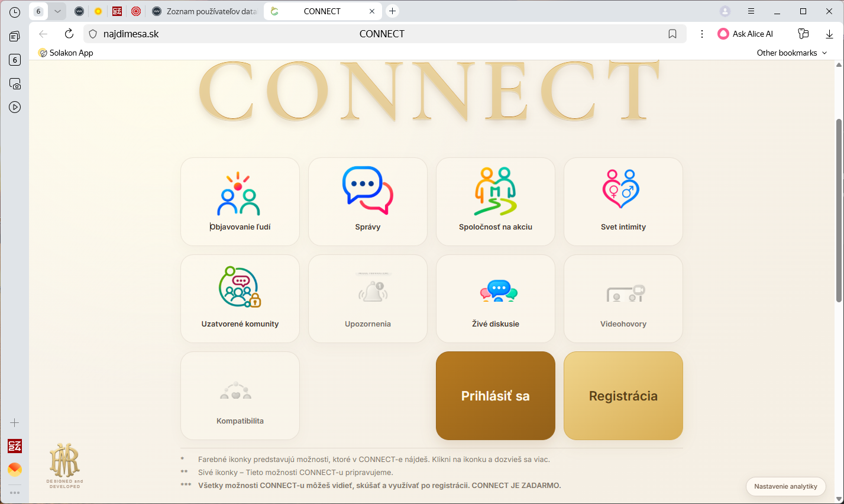The width and height of the screenshot is (844, 504).
Task: Open the Správy chat bubbles tile
Action: (x=368, y=202)
